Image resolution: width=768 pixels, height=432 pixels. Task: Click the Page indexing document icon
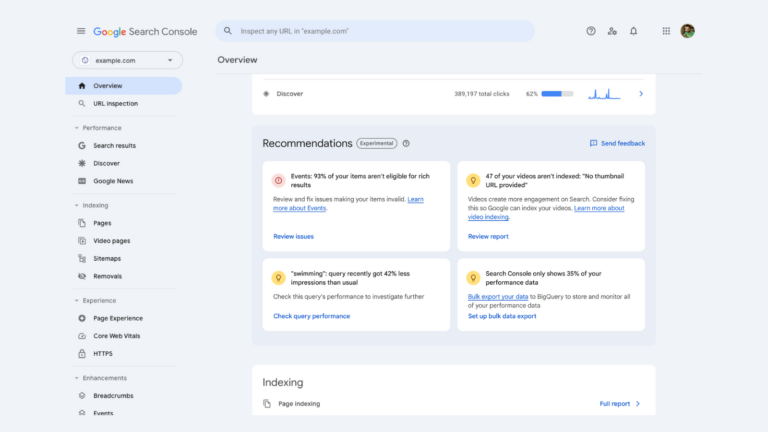tap(267, 404)
